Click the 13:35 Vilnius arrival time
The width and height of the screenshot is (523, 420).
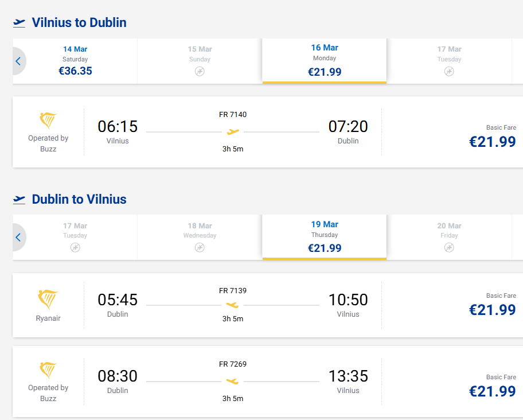348,376
